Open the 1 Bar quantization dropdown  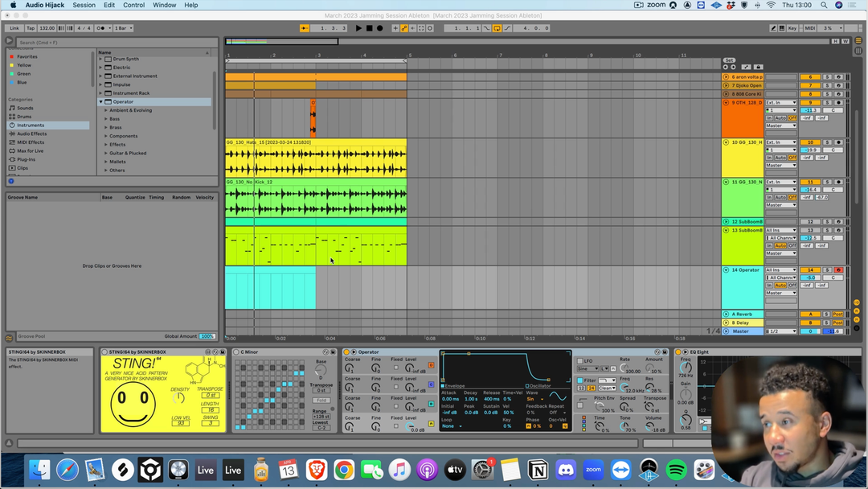(124, 28)
